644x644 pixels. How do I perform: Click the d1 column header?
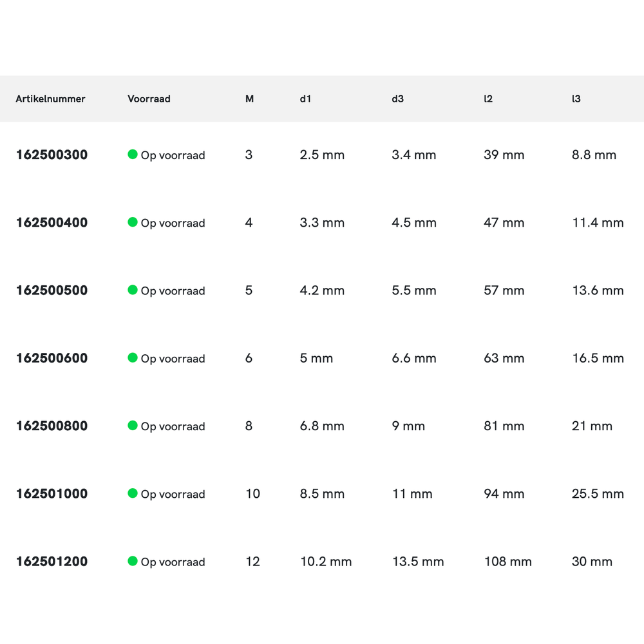(305, 99)
